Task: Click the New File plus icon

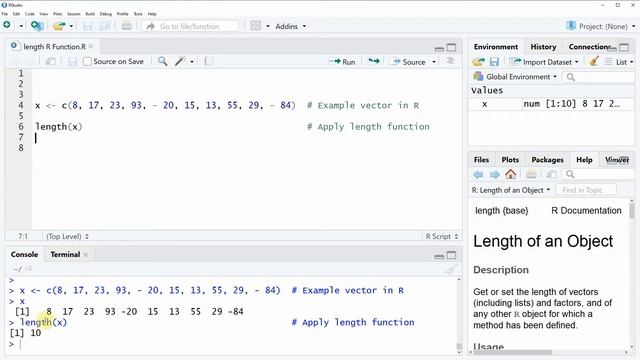Action: pos(7,25)
